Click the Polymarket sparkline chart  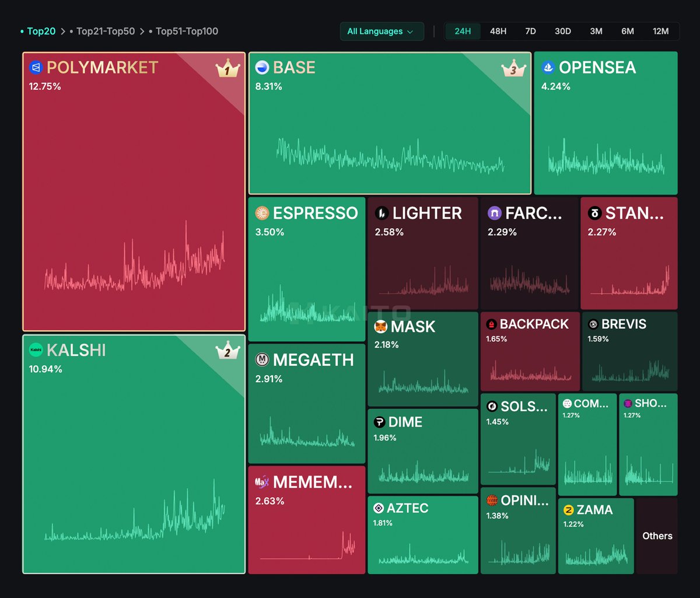click(x=134, y=257)
